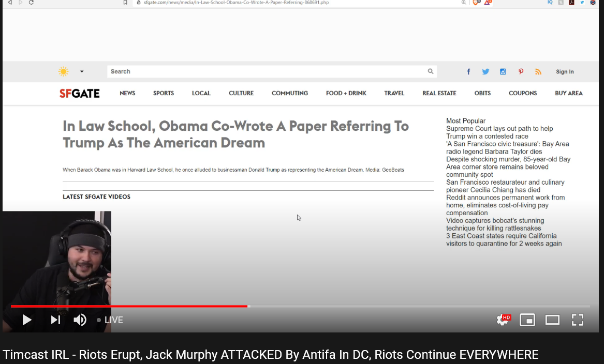
Task: Mute the video volume speaker icon
Action: 80,320
